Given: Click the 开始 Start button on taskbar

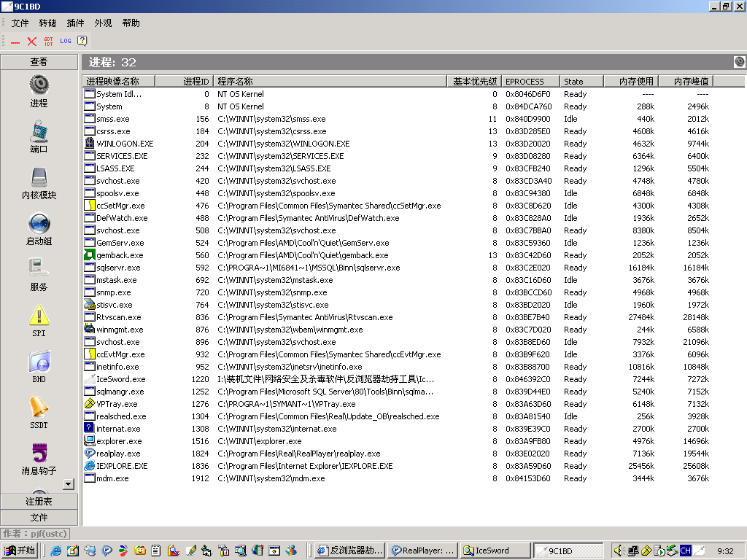Looking at the screenshot, I should 20,551.
